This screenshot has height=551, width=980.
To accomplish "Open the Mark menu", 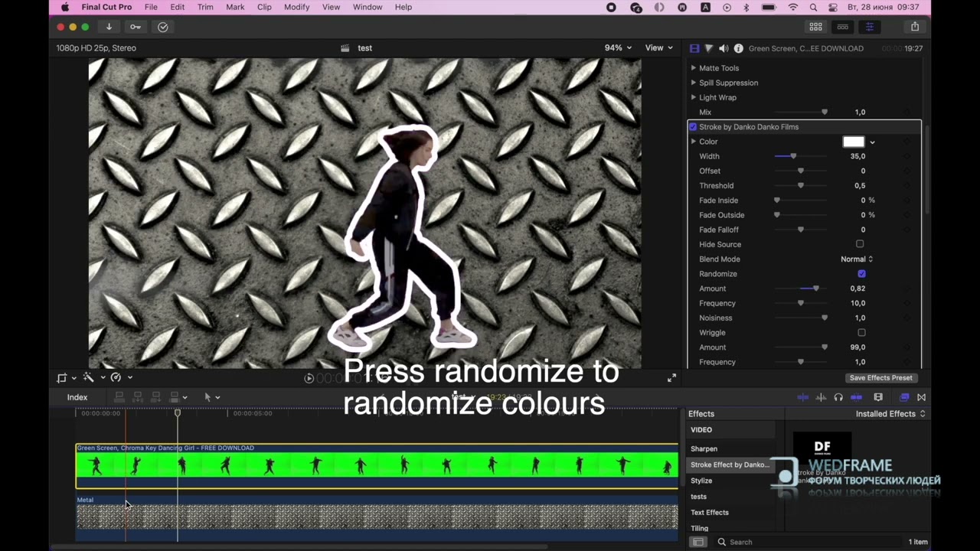I will [x=235, y=7].
